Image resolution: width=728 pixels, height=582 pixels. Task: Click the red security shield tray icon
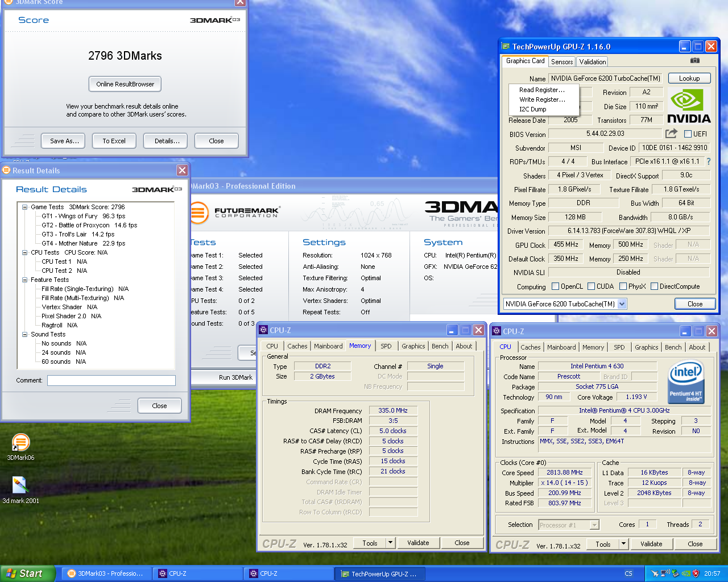(x=696, y=573)
